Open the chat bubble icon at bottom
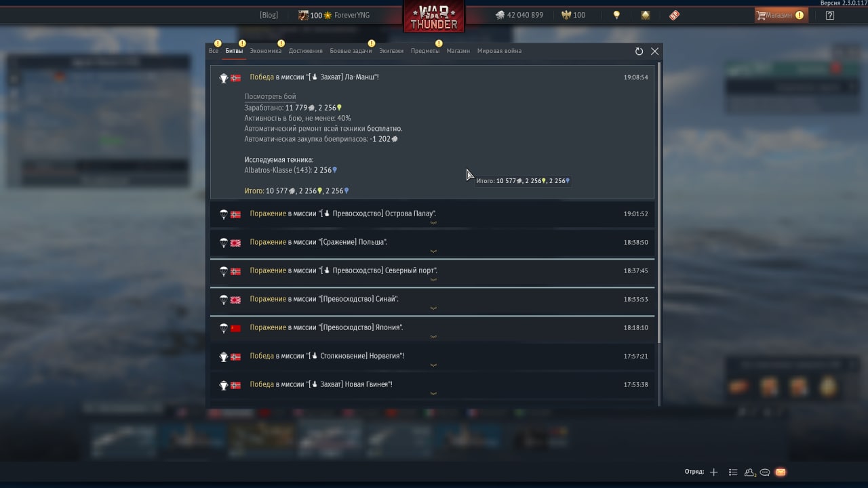The image size is (868, 488). [x=765, y=472]
